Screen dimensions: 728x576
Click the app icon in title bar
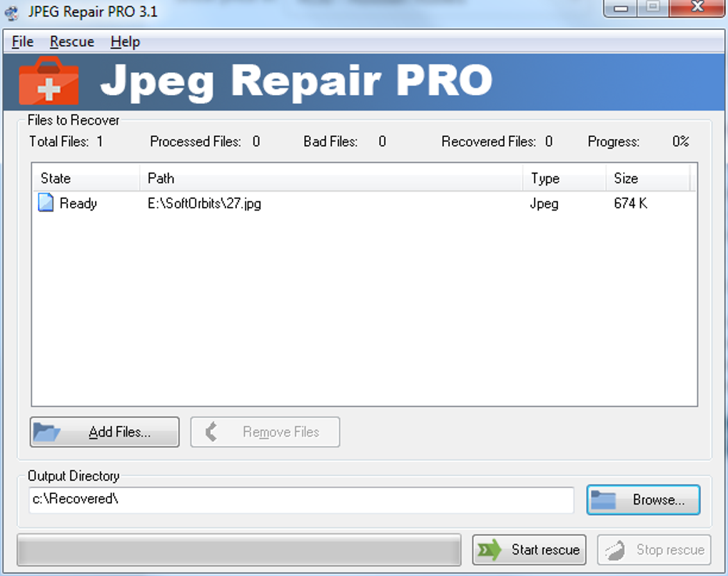(x=11, y=12)
